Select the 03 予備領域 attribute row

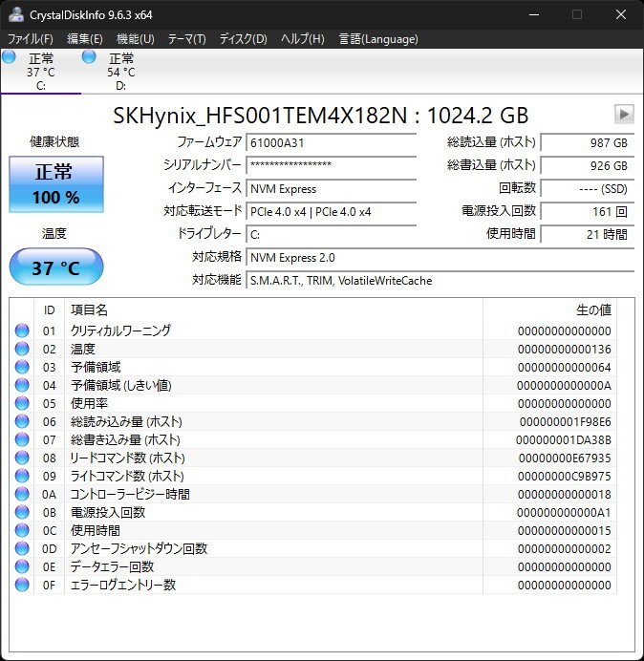pyautogui.click(x=313, y=367)
